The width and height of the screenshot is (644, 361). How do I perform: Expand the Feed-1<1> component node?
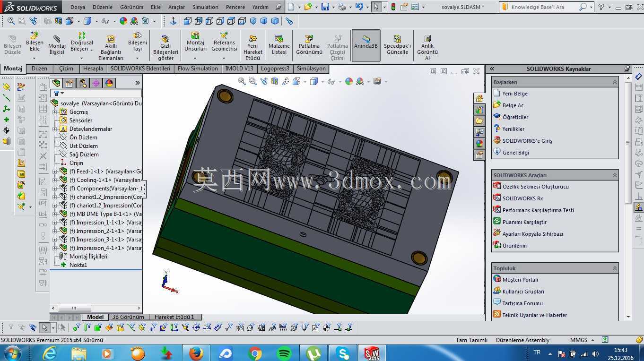click(x=54, y=172)
